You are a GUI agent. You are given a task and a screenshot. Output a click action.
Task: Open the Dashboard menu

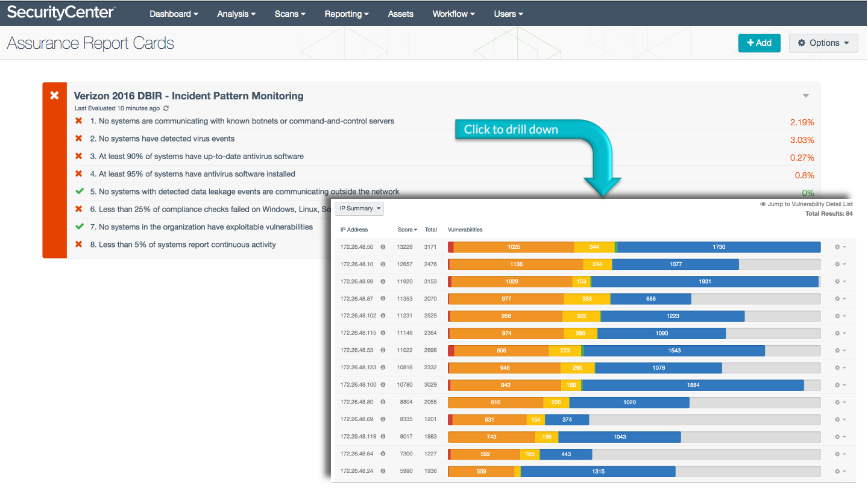tap(174, 14)
